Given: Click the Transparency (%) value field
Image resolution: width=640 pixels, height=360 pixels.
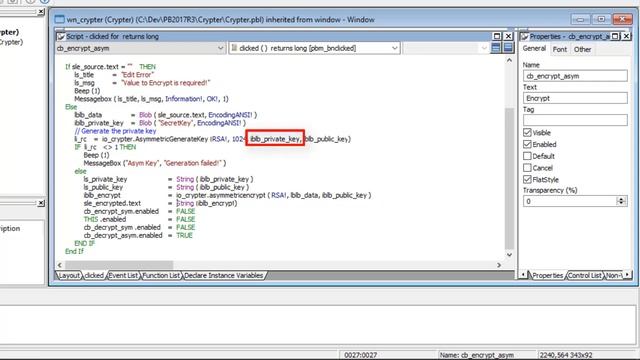Looking at the screenshot, I should tap(570, 201).
